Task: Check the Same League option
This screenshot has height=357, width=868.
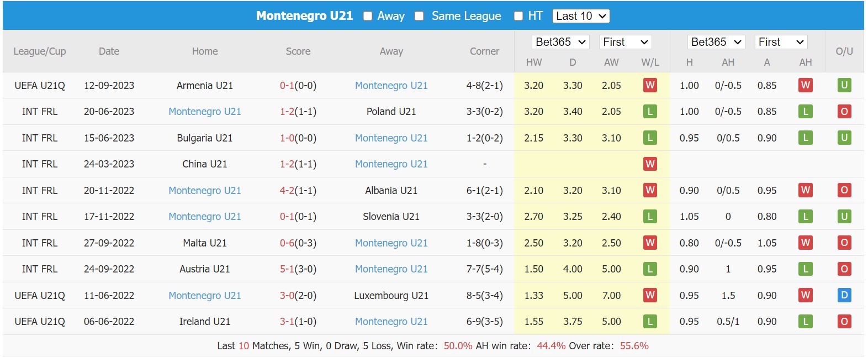Action: [x=419, y=15]
